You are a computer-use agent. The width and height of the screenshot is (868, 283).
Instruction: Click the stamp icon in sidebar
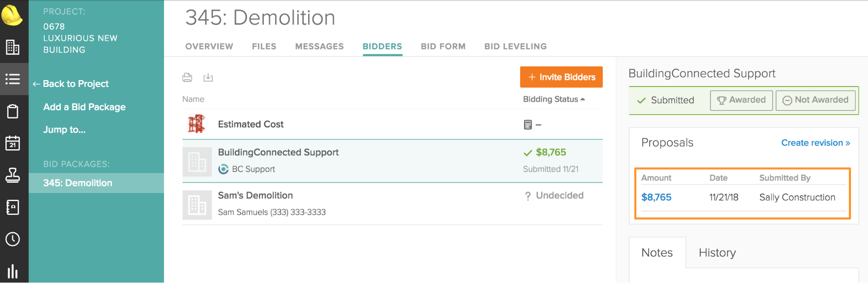[13, 175]
